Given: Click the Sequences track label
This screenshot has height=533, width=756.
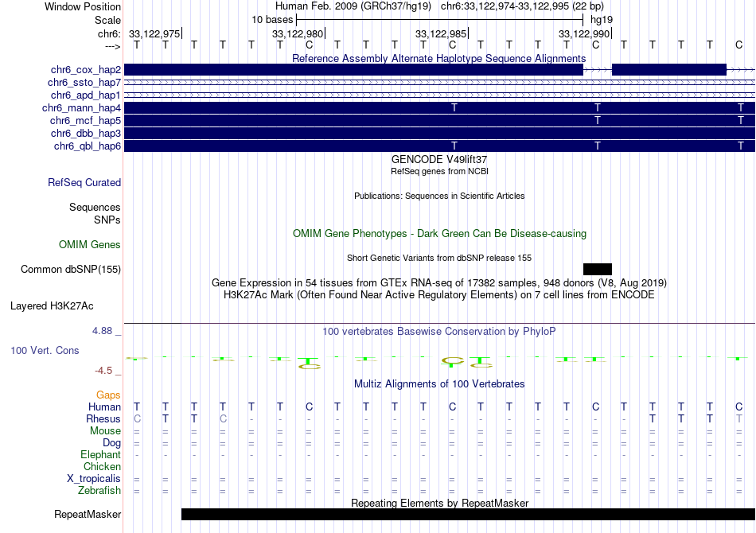Looking at the screenshot, I should pos(95,207).
